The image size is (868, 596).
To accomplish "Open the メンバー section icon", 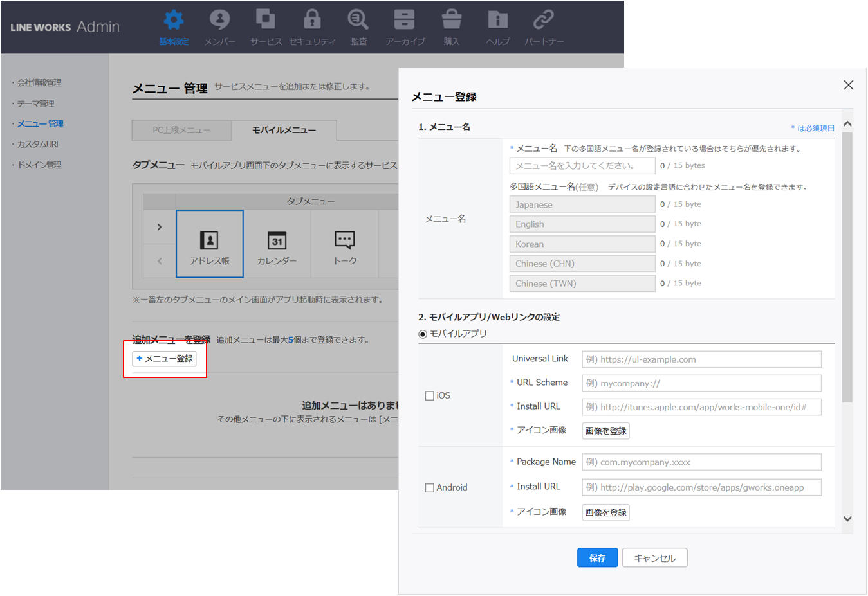I will [219, 21].
